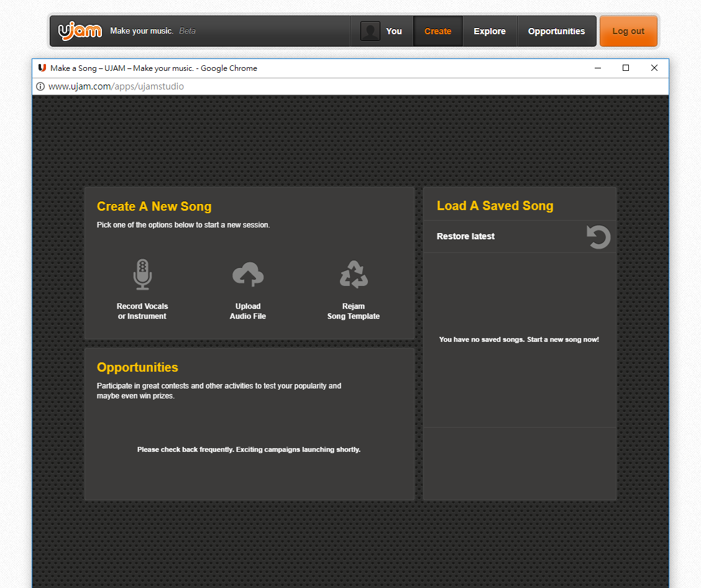The height and width of the screenshot is (588, 701).
Task: Click 'Make your music.' tagline in header
Action: [142, 31]
